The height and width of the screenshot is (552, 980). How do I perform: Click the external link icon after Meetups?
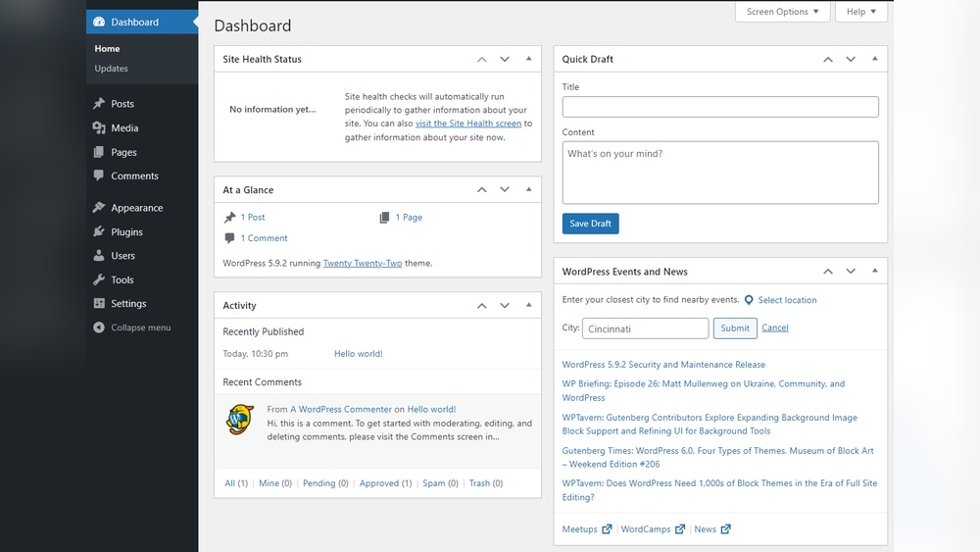coord(607,528)
